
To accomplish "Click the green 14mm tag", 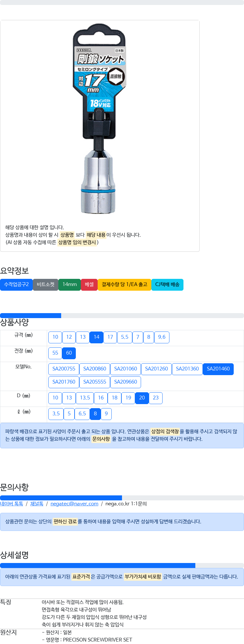I will click(x=70, y=284).
